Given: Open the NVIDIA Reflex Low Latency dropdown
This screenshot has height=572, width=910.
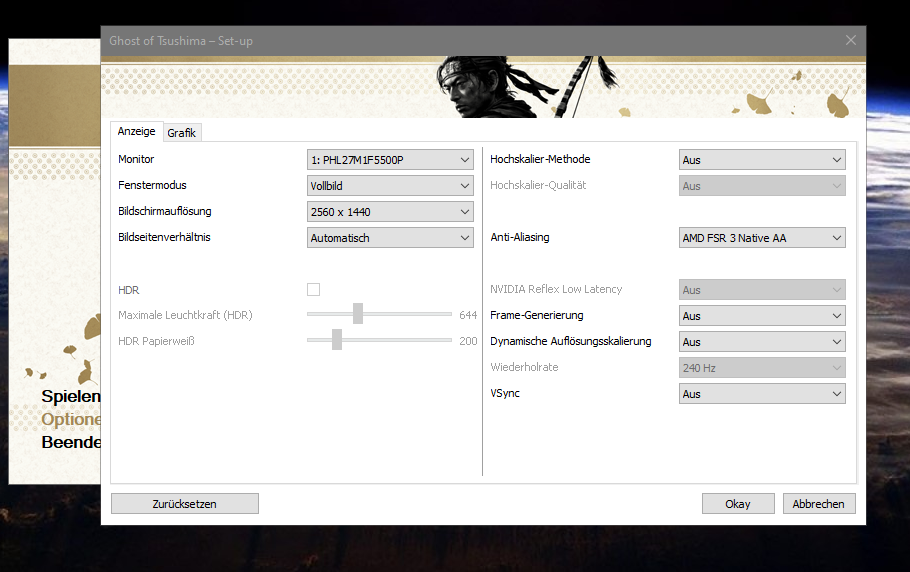Looking at the screenshot, I should point(762,289).
